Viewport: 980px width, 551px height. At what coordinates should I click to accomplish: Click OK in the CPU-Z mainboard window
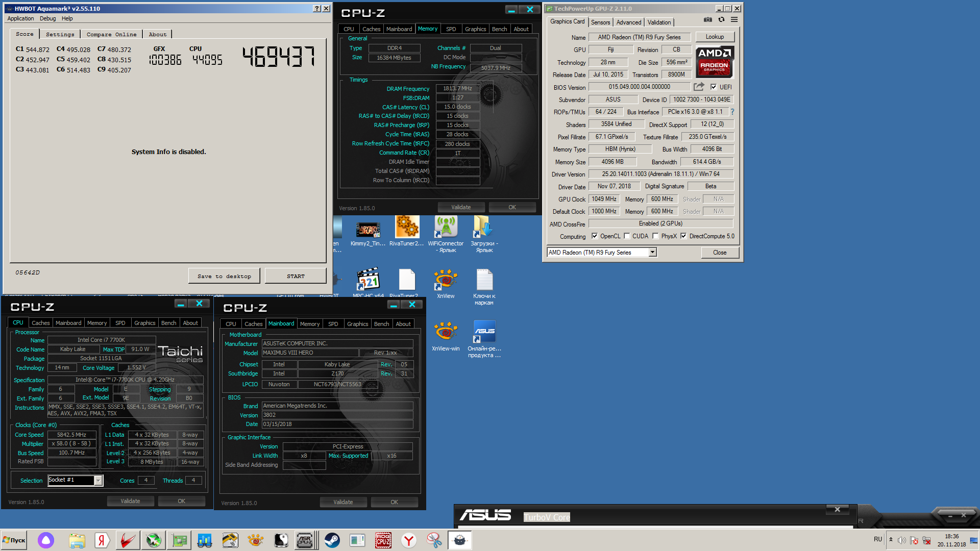pyautogui.click(x=394, y=502)
